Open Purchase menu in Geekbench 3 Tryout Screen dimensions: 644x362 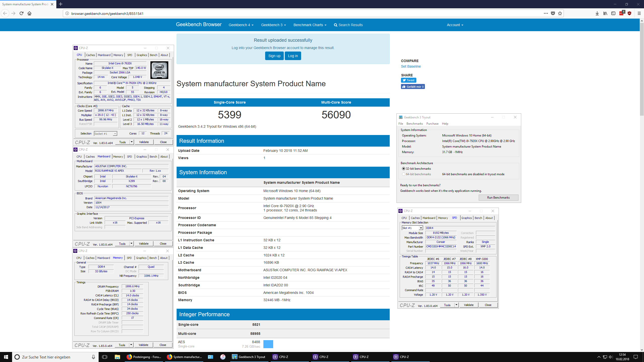click(x=432, y=124)
